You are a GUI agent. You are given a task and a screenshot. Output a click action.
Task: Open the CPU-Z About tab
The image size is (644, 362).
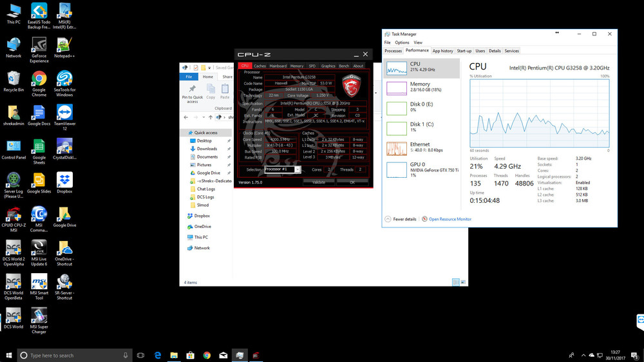coord(358,66)
